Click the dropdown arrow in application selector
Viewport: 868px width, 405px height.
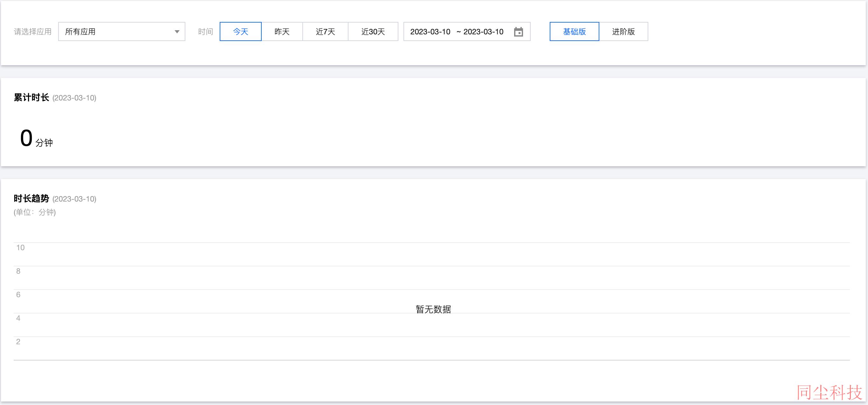pyautogui.click(x=177, y=32)
